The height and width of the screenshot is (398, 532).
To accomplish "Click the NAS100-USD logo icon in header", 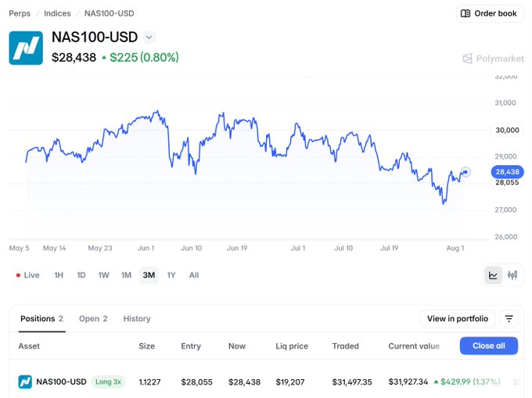I will (x=26, y=48).
